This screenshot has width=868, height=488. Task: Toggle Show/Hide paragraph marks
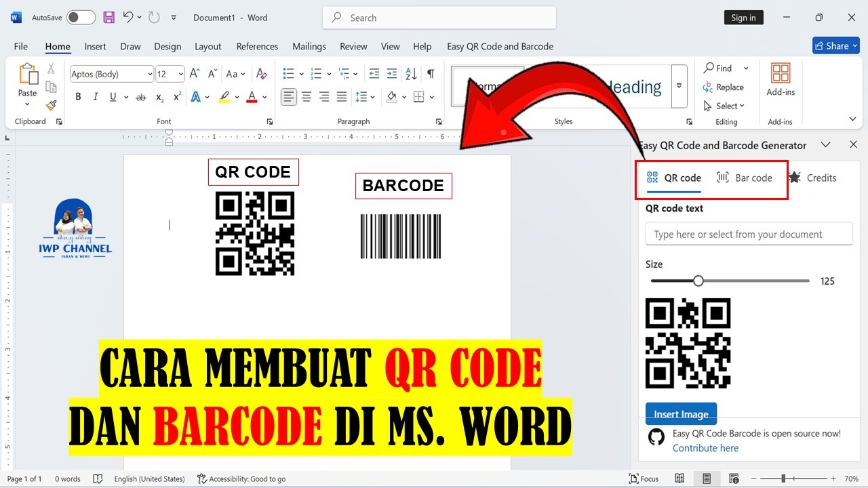point(431,74)
